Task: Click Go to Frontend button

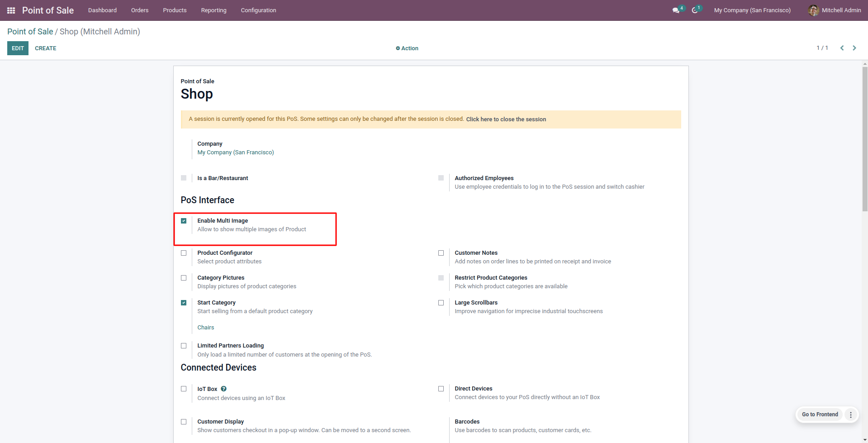Action: coord(820,414)
